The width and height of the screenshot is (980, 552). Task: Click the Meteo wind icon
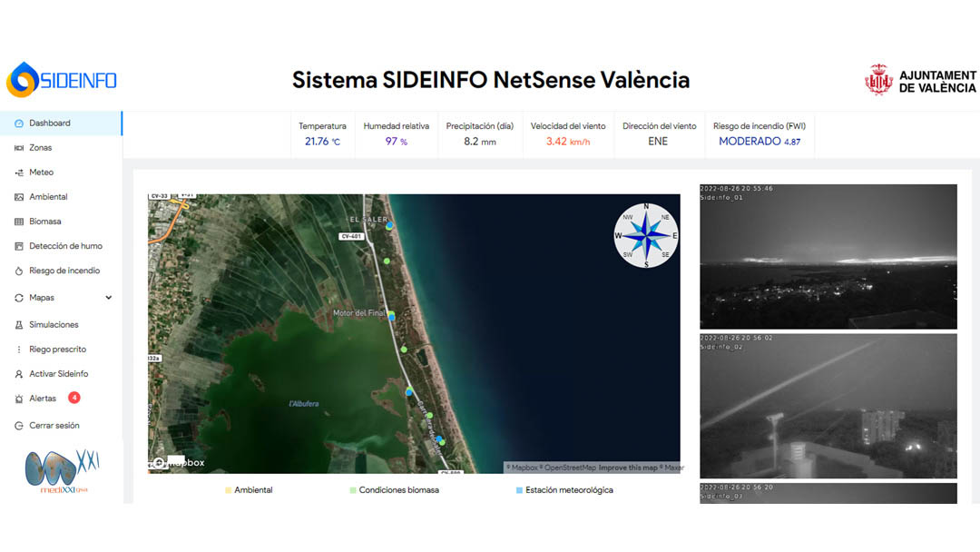19,172
